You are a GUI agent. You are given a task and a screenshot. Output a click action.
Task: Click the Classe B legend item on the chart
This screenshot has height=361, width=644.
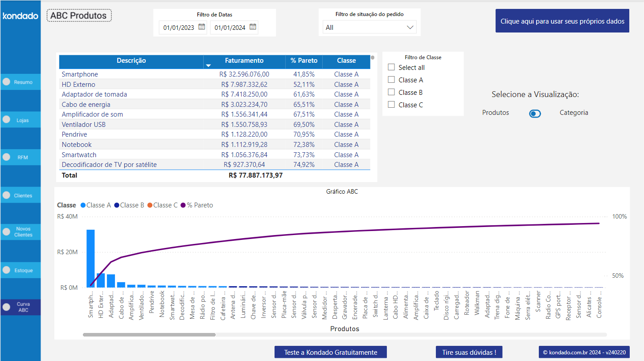tap(129, 205)
